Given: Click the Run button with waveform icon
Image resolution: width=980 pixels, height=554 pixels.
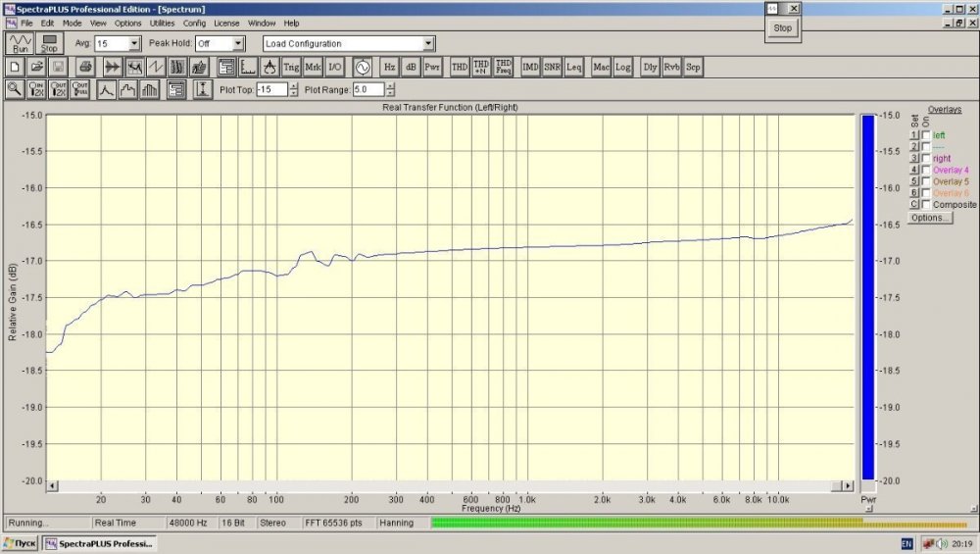Looking at the screenshot, I should click(20, 43).
